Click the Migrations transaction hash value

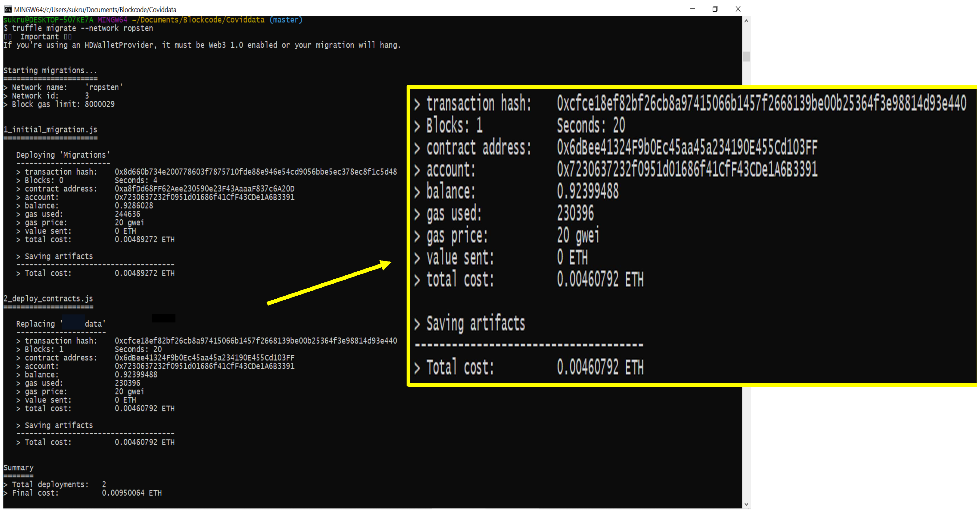pyautogui.click(x=256, y=172)
